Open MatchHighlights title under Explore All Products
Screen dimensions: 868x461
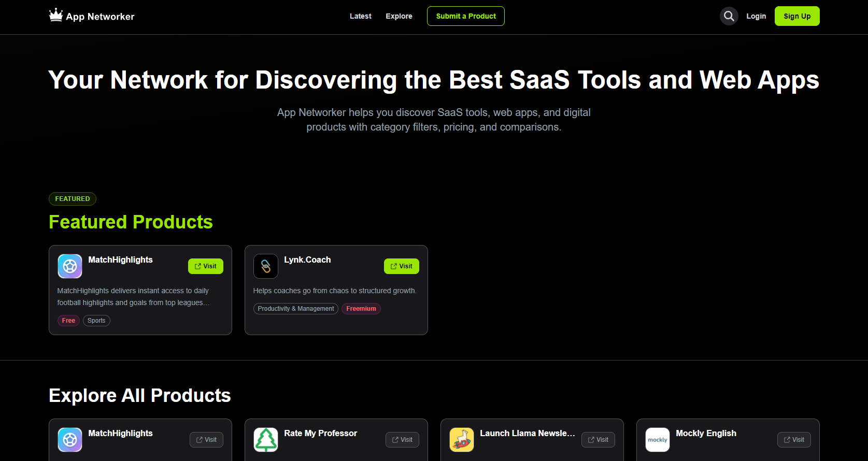120,433
